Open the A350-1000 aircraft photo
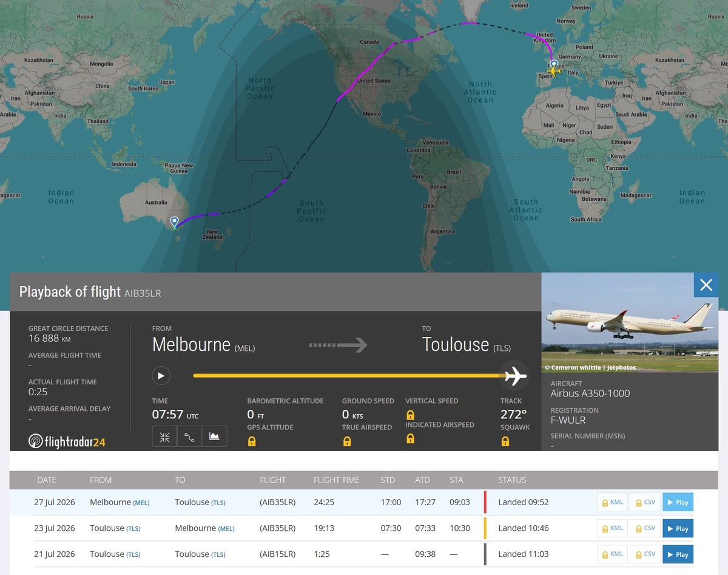The image size is (728, 575). (x=630, y=322)
